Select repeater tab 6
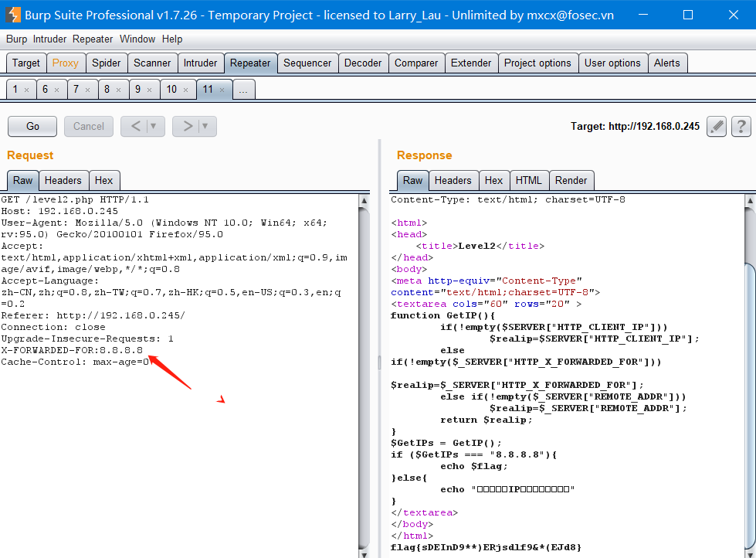The image size is (756, 558). click(x=46, y=90)
